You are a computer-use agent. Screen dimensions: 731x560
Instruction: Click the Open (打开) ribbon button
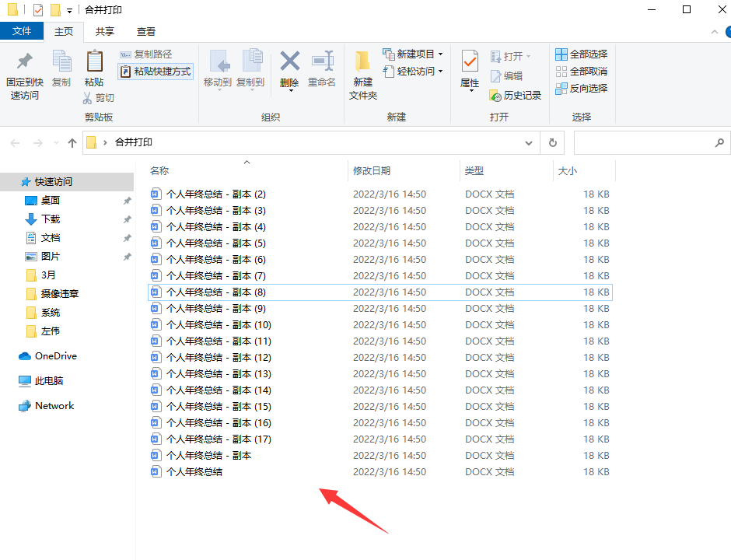[510, 57]
